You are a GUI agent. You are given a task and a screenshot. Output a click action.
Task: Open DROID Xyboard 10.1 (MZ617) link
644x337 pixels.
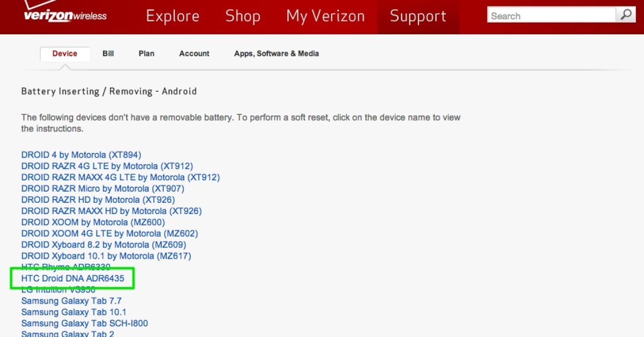106,256
